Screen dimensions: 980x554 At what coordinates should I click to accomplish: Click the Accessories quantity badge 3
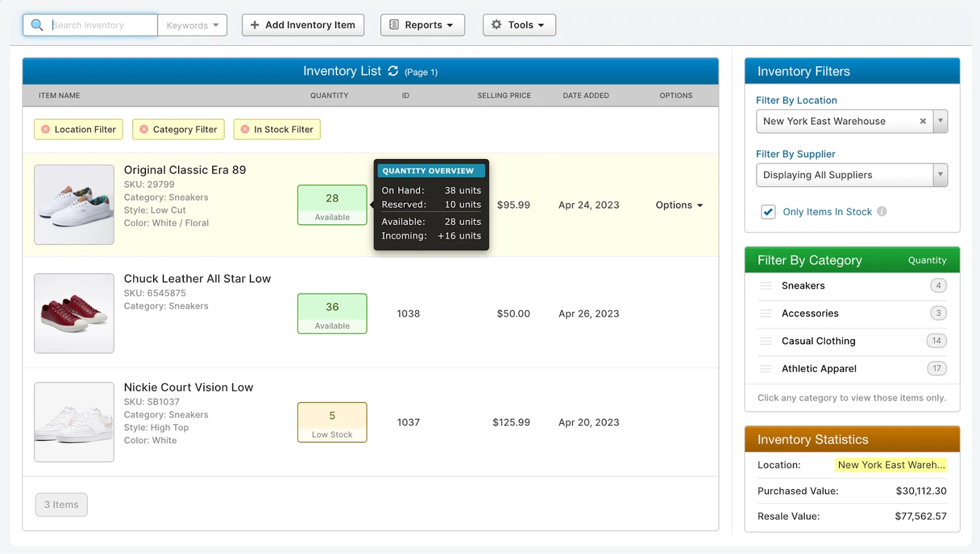click(938, 313)
